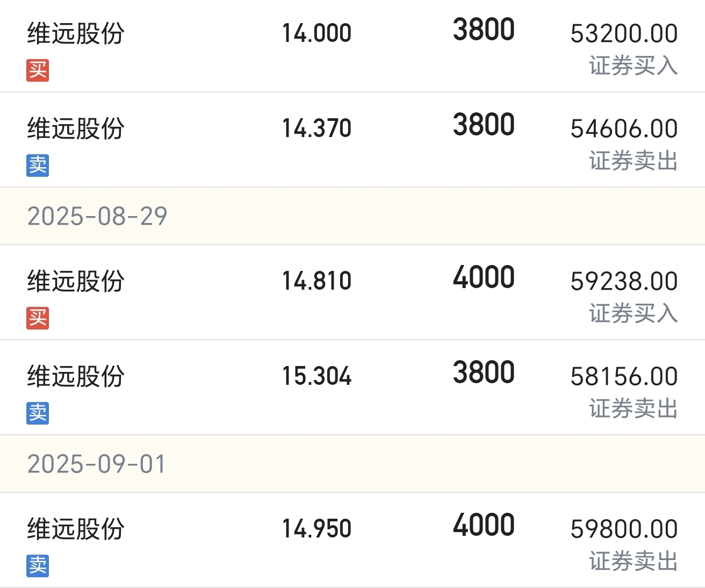Click the price 15.304

[x=317, y=376]
